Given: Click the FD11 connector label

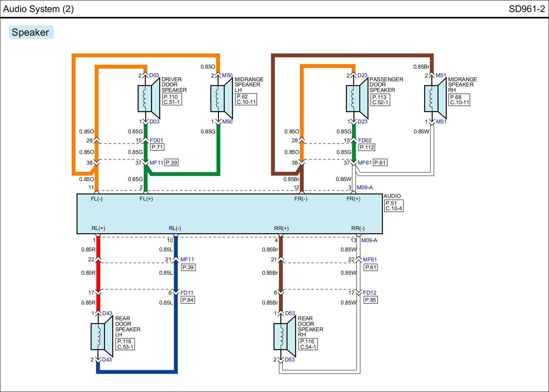Looking at the screenshot, I should tap(187, 293).
